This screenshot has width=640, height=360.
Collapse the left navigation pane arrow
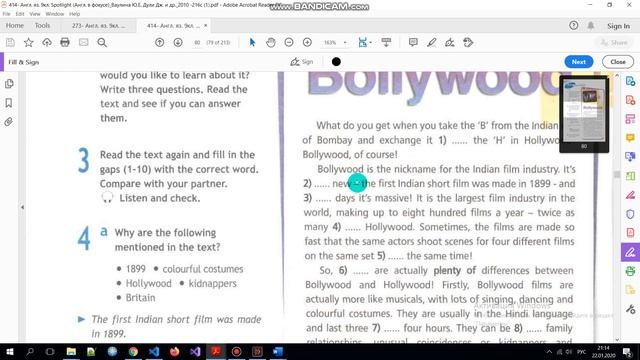coord(22,207)
